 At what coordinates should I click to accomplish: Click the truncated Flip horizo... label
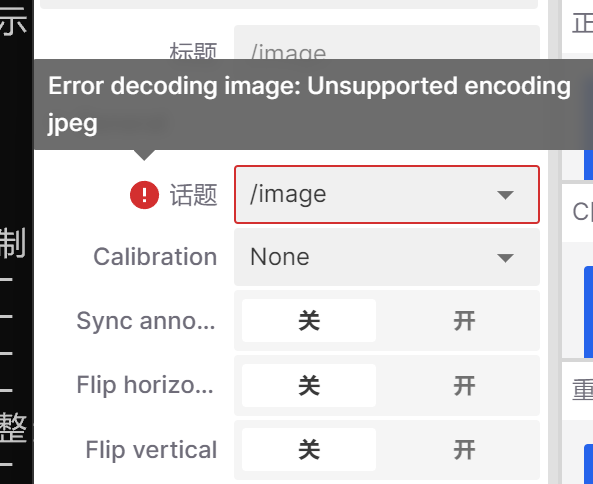click(x=145, y=385)
